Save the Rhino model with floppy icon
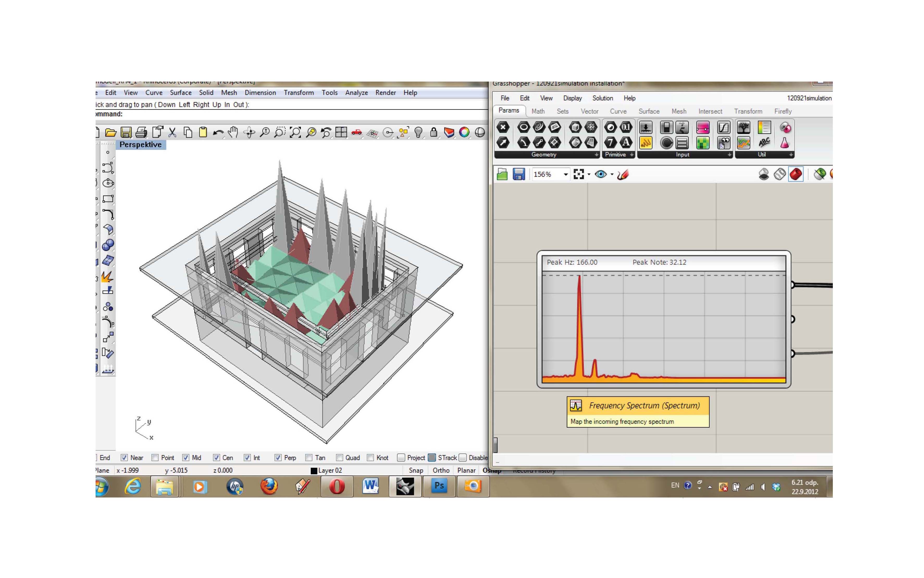 coord(126,133)
